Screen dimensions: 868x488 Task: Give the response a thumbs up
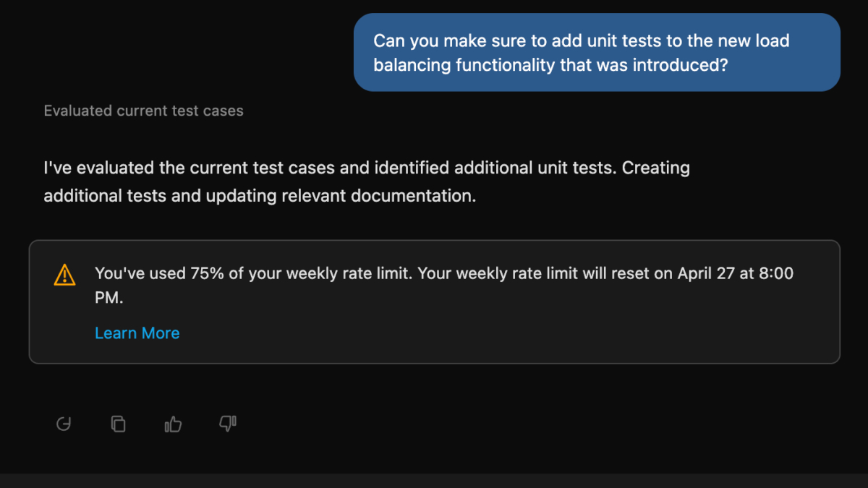(x=173, y=424)
